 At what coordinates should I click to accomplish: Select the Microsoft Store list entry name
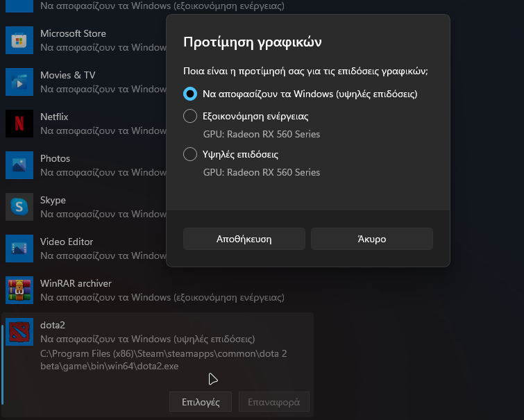coord(73,33)
